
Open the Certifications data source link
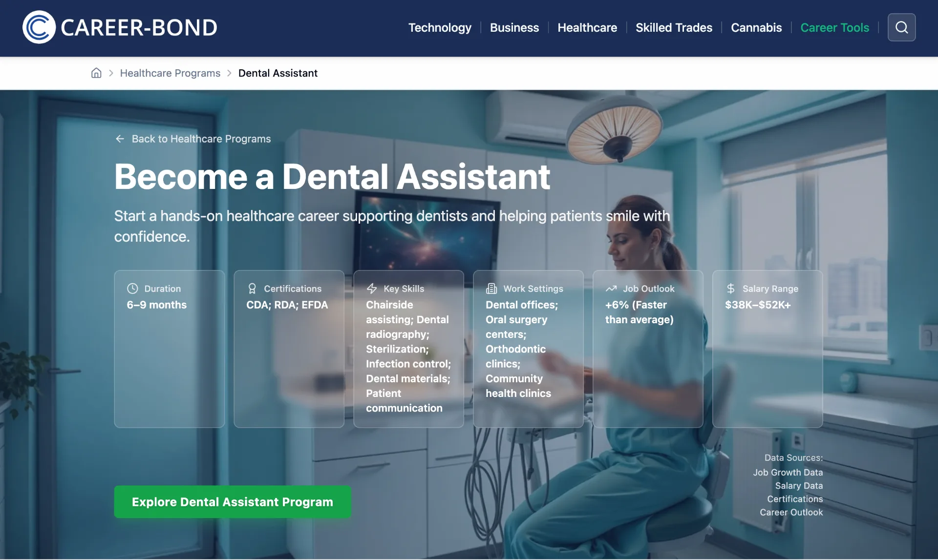tap(795, 498)
